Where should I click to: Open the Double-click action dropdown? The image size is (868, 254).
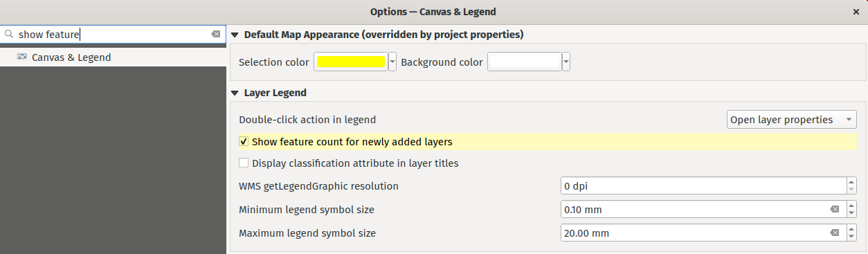click(x=792, y=120)
